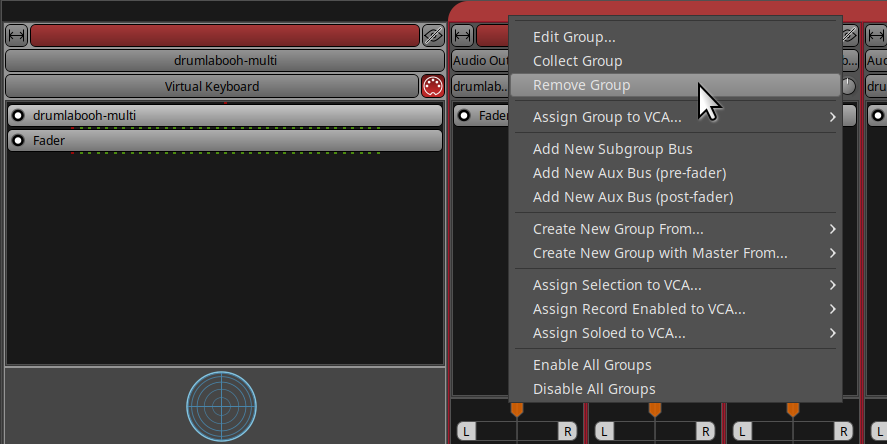Screen dimensions: 887x444
Task: Click the R marker on the first stereo panner
Action: tap(567, 431)
